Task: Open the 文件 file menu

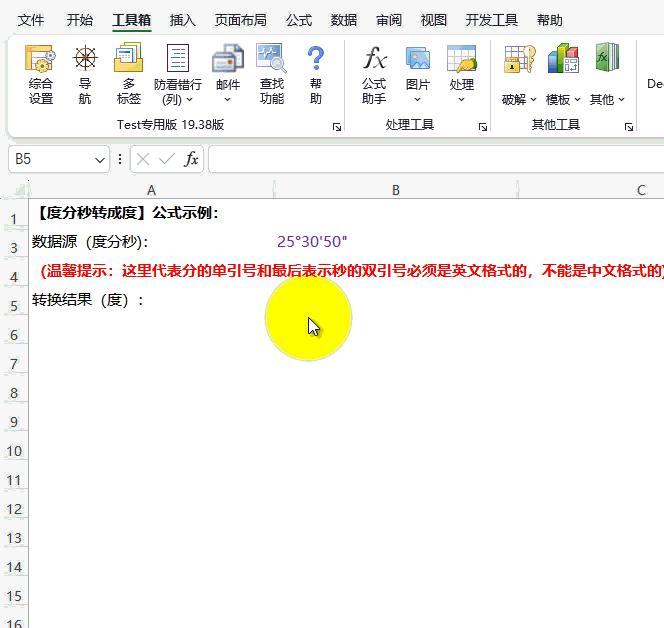Action: (31, 20)
